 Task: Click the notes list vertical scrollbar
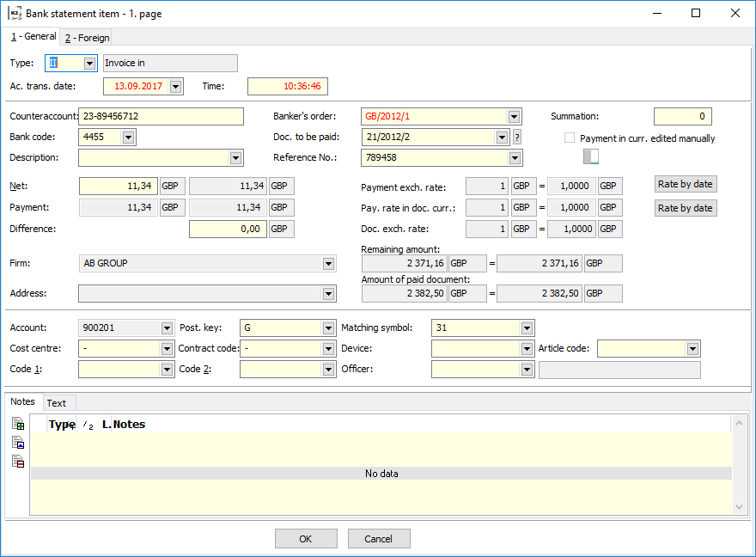coord(741,464)
